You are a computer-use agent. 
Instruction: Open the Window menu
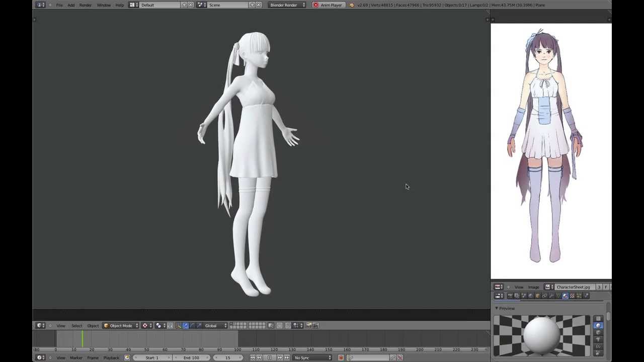104,5
